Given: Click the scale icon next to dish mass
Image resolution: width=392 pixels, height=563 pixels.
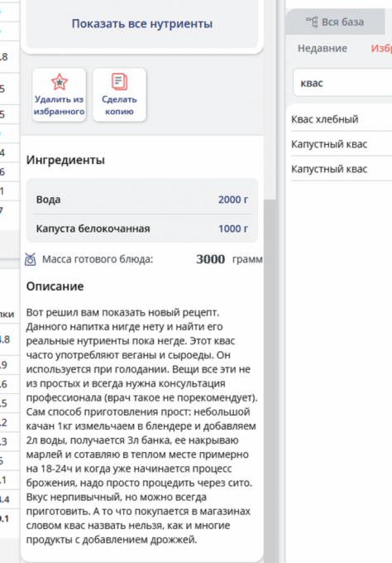Looking at the screenshot, I should 30,259.
